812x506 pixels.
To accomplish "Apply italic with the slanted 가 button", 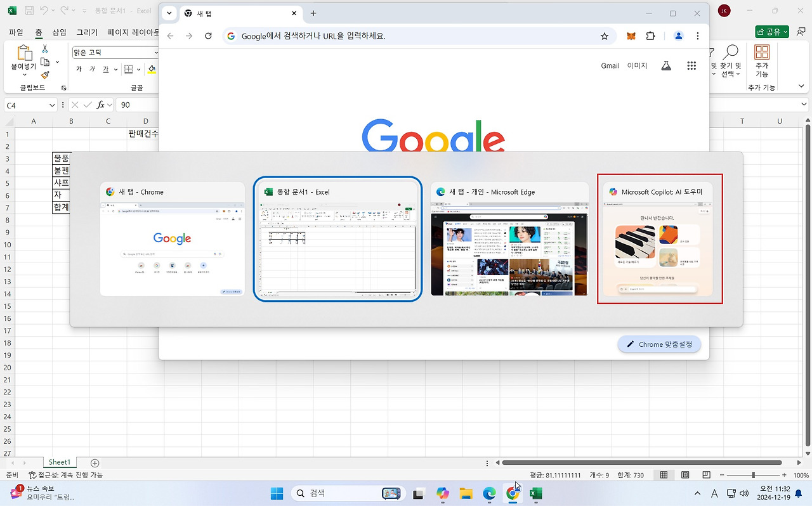I will (x=92, y=69).
